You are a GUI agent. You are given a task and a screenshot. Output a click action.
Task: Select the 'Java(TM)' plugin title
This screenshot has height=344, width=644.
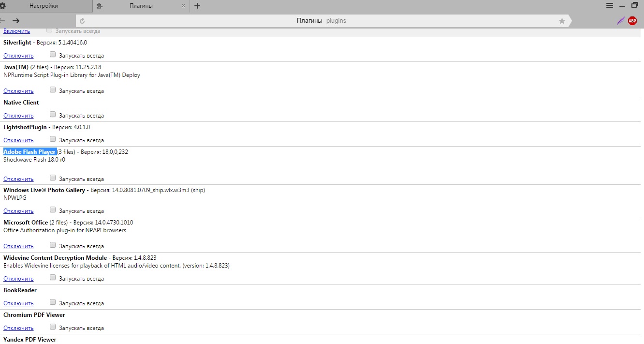(x=16, y=67)
